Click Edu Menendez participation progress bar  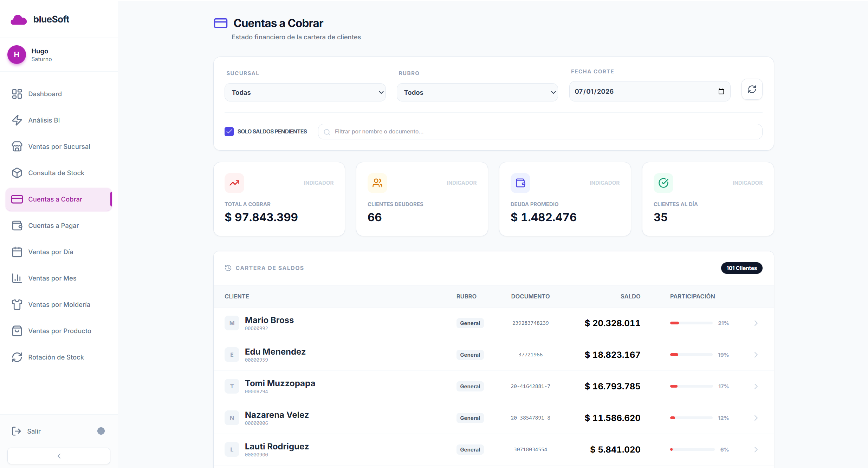(691, 355)
